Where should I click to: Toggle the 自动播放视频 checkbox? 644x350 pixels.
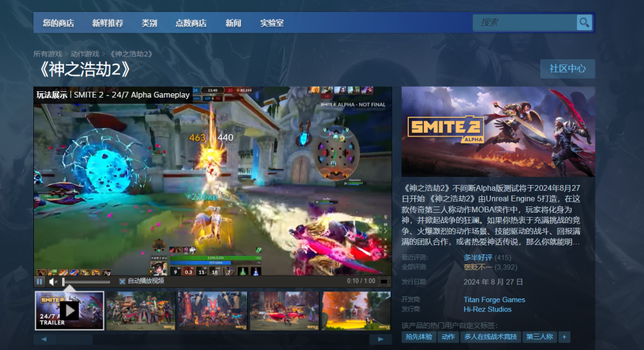pos(122,282)
